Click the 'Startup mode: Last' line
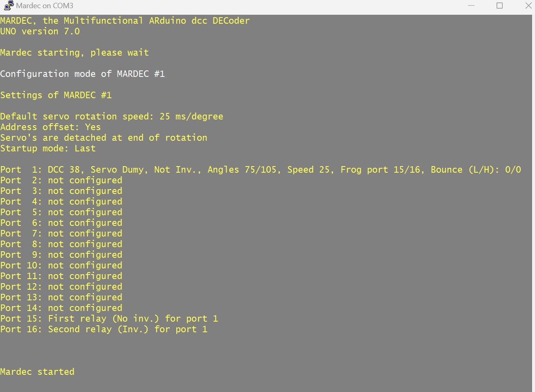Screen dimensions: 535x392 pos(48,149)
